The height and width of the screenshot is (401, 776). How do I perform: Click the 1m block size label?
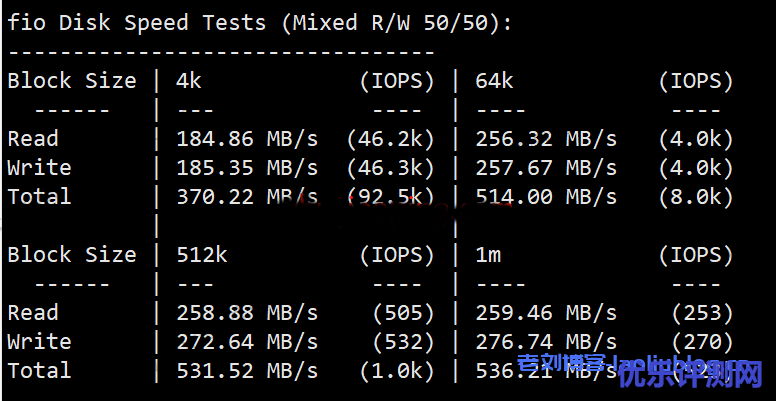coord(488,254)
